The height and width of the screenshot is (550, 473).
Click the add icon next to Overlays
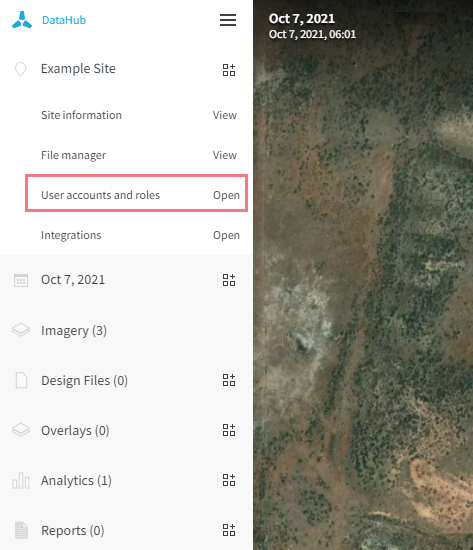[229, 430]
